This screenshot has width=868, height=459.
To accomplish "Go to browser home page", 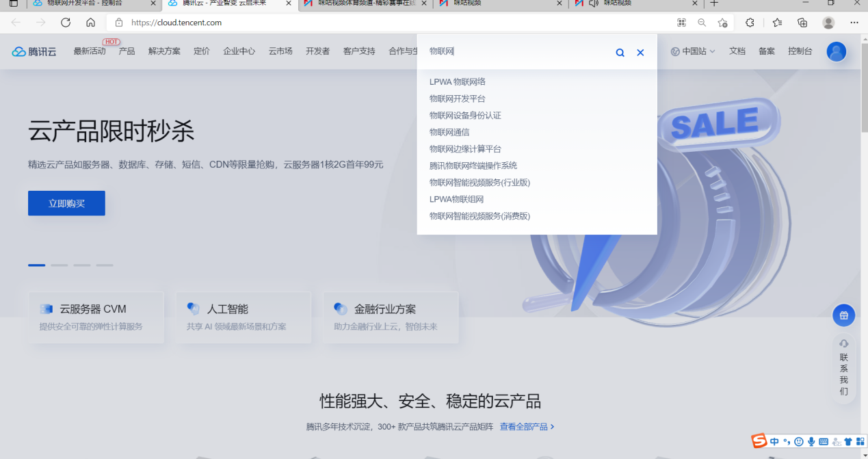I will [90, 23].
